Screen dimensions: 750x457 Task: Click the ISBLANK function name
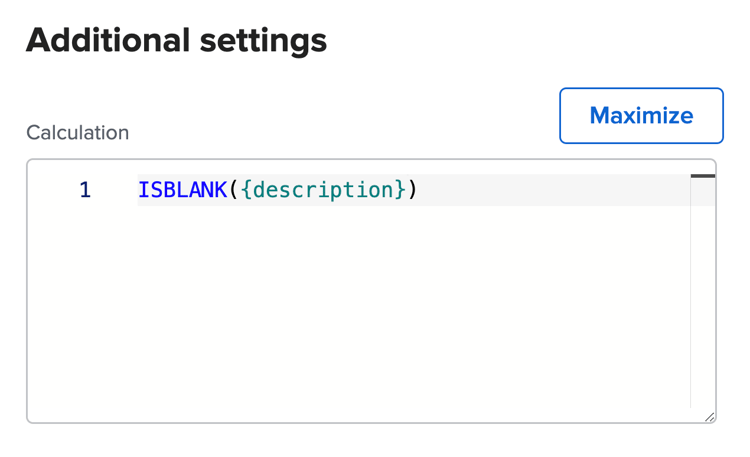pos(182,190)
